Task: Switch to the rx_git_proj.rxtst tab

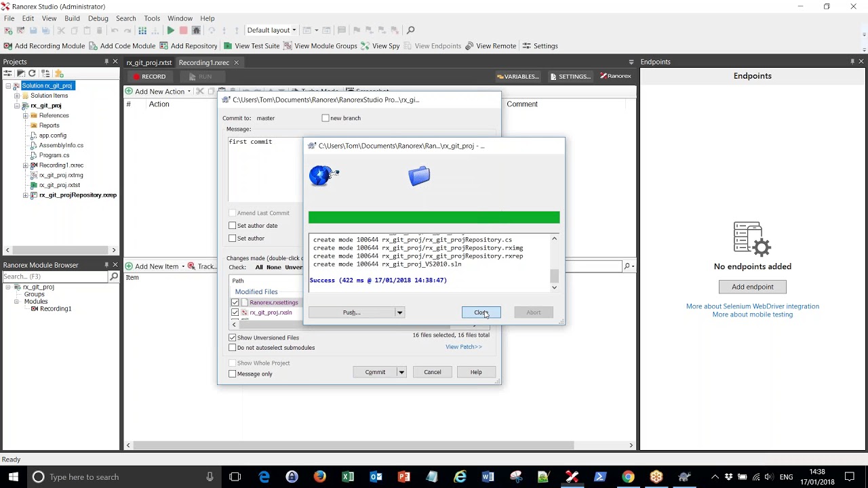Action: point(149,62)
